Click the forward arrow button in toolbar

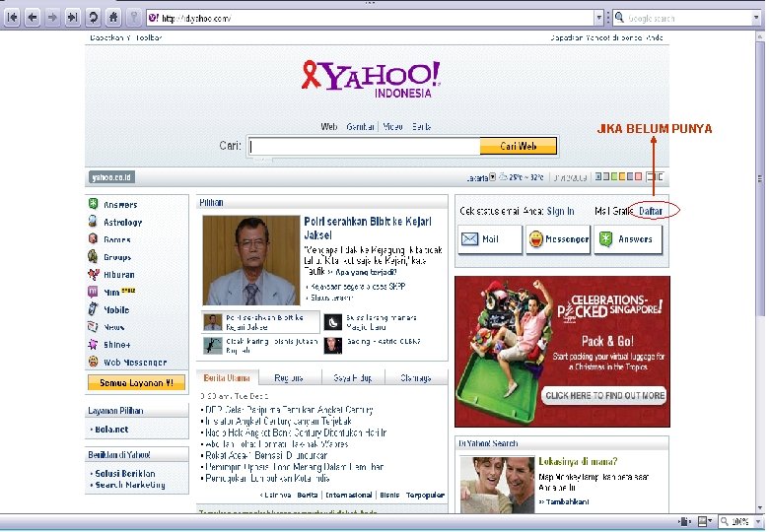click(x=53, y=18)
